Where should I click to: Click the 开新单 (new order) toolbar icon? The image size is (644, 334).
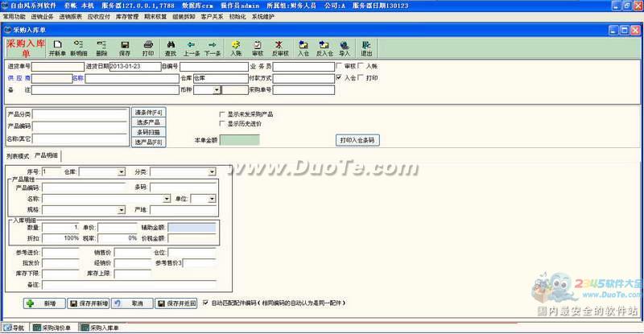56,48
